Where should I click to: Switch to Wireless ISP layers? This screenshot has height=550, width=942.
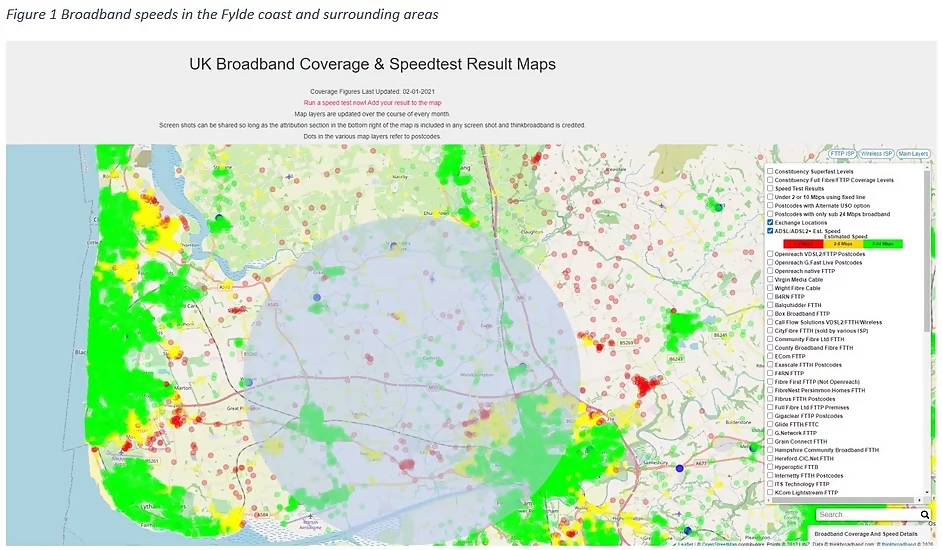(876, 154)
